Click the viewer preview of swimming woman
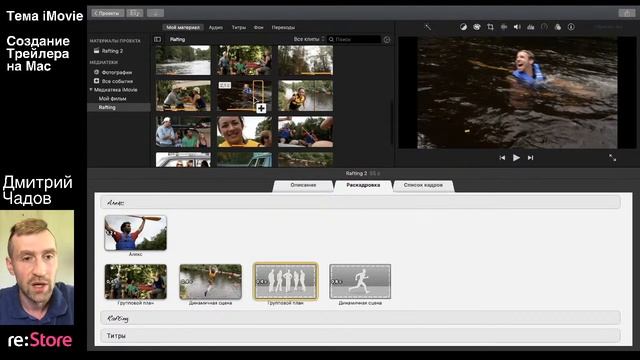 (517, 93)
